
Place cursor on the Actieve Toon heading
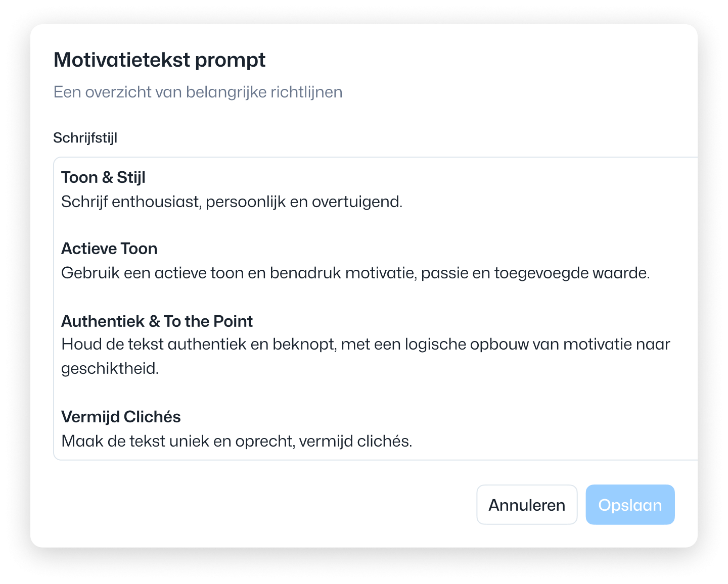[109, 249]
